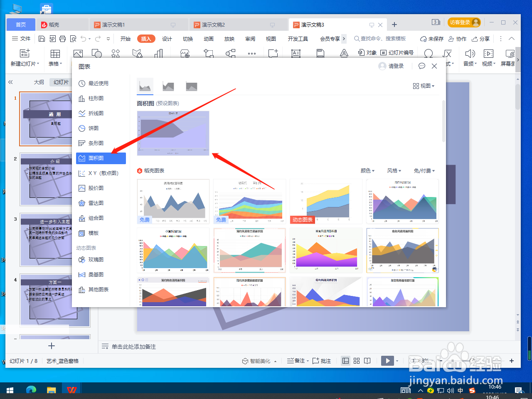The height and width of the screenshot is (399, 532).
Task: Open the 智能美化 dropdown in status bar
Action: (259, 361)
